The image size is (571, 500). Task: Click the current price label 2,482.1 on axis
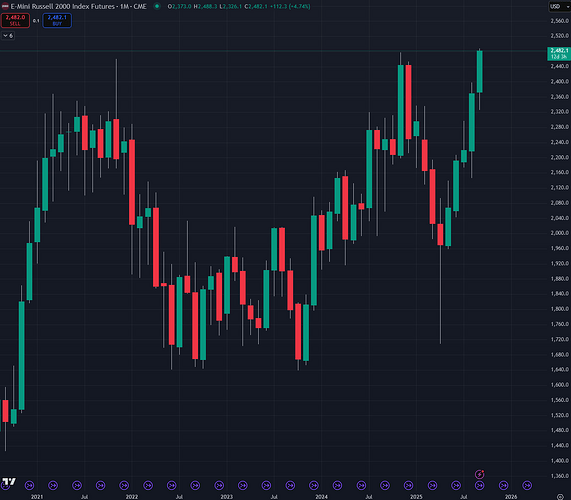[559, 54]
